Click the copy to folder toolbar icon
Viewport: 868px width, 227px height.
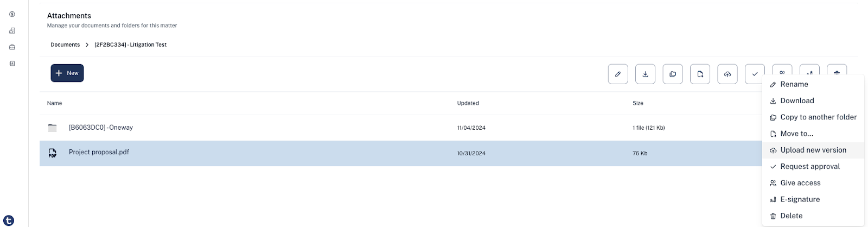point(673,74)
